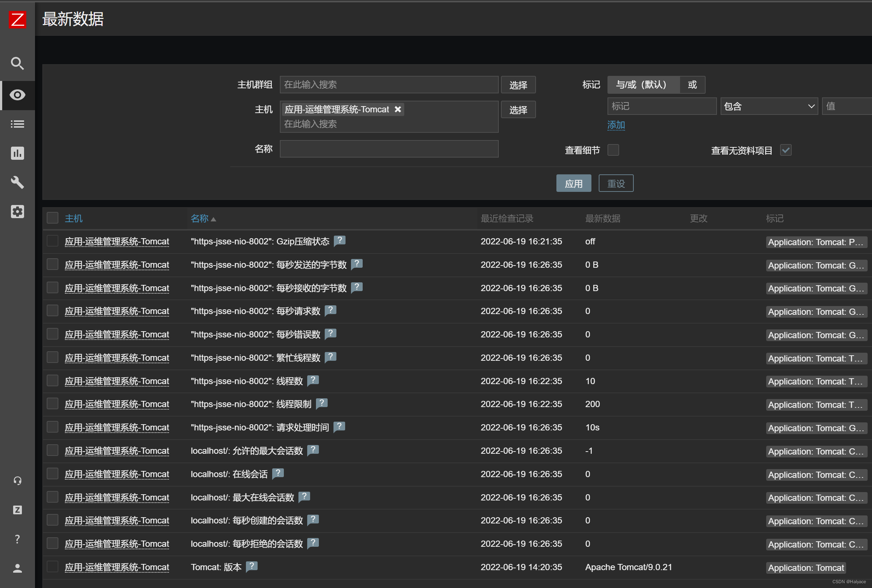Click tag in 每秒错误数 row

pos(816,335)
